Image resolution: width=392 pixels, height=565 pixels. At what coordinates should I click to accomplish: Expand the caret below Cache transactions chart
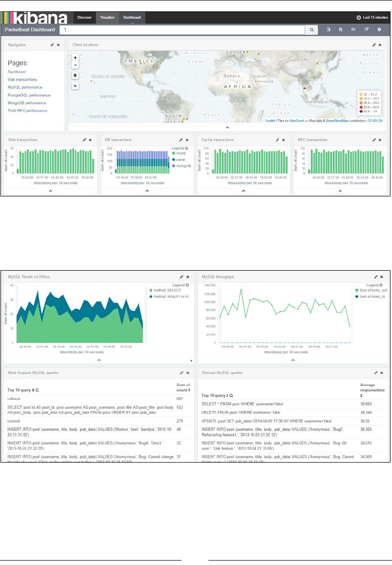click(x=244, y=191)
